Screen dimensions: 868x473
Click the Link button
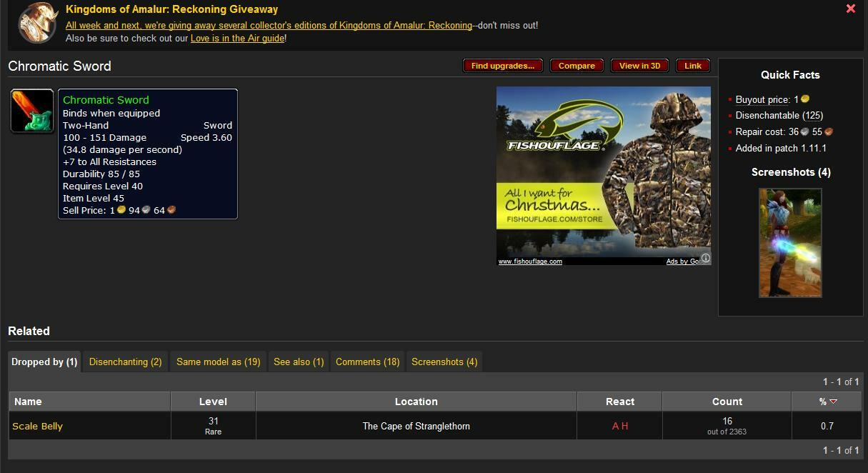coord(692,66)
